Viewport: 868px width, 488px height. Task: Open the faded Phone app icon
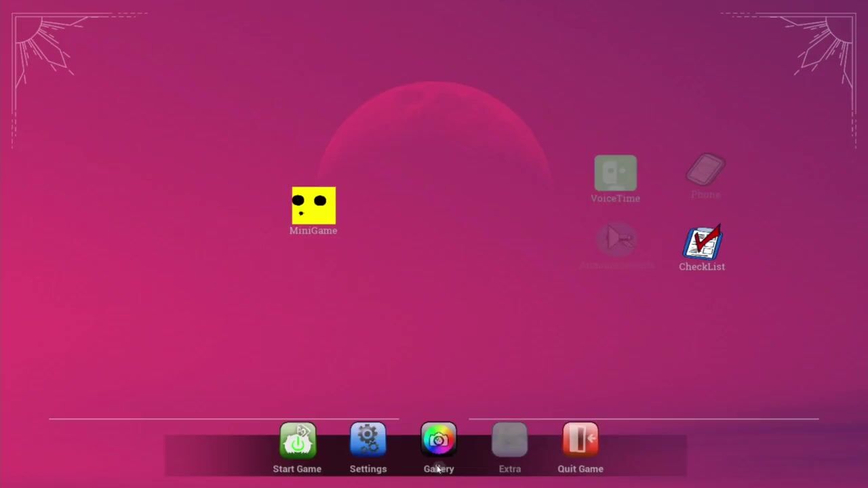(x=705, y=169)
